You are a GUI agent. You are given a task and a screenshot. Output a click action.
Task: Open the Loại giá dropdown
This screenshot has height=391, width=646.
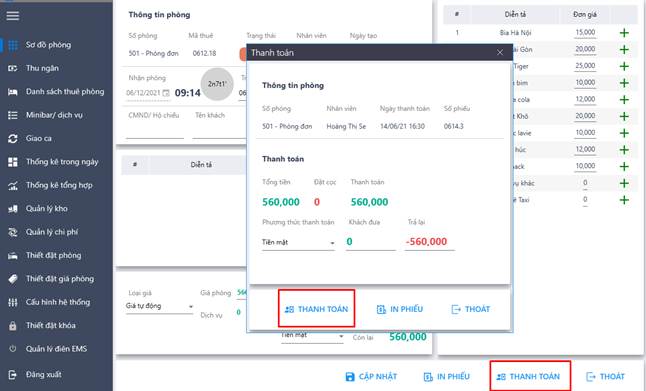coord(159,306)
